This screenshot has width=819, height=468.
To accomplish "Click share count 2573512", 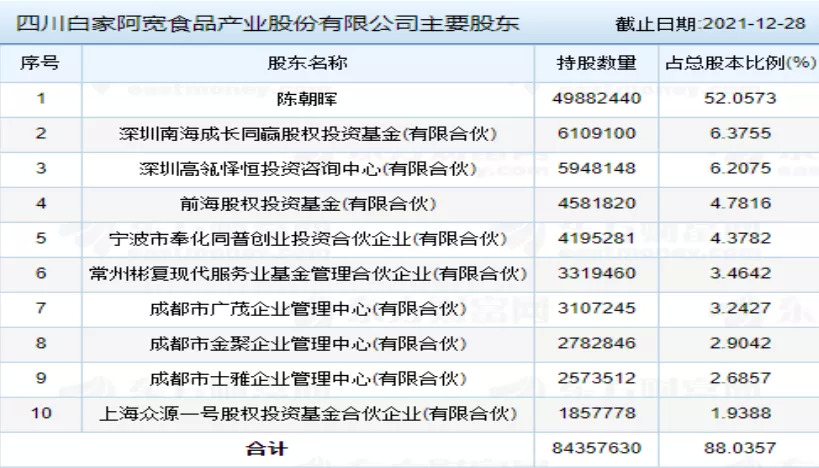I will click(596, 378).
